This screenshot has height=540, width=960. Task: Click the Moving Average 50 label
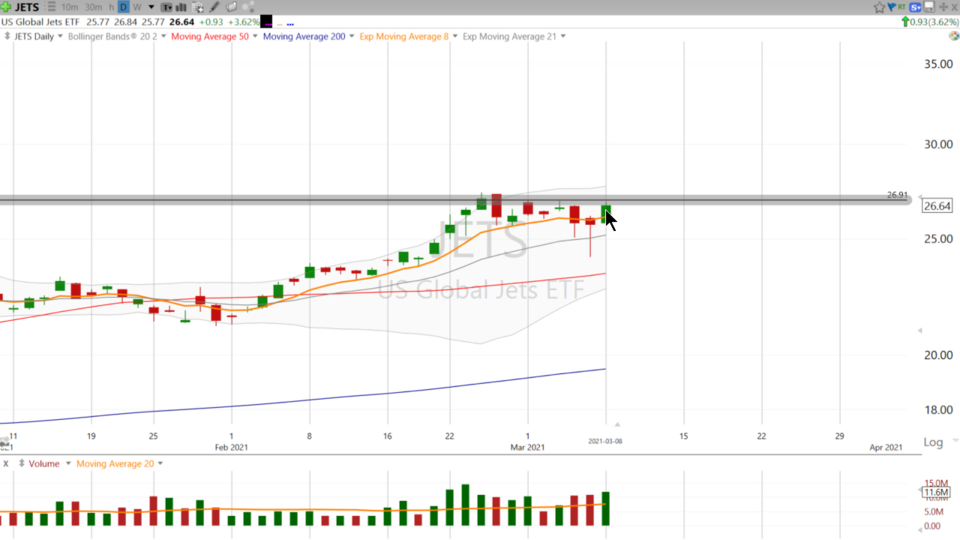[x=210, y=37]
